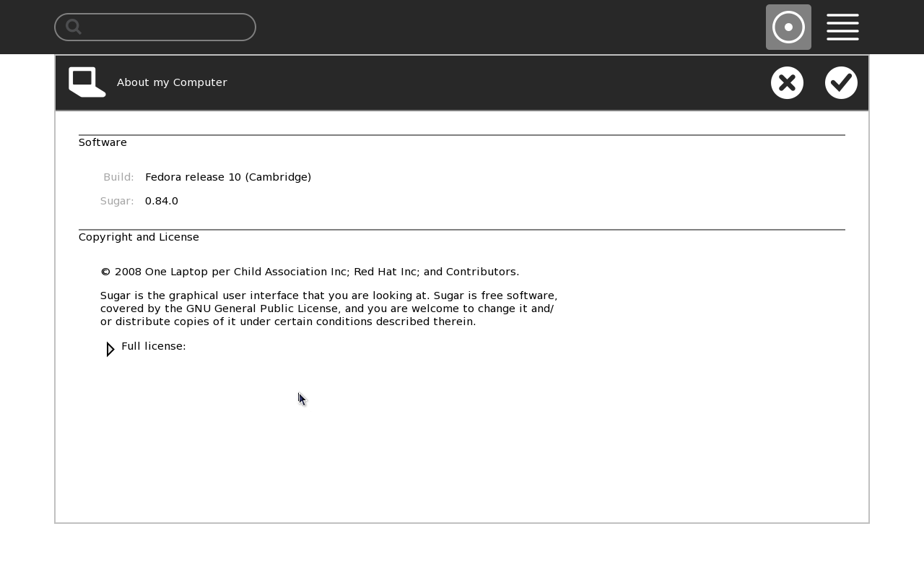Click the "Sugar:" label
This screenshot has height=578, width=924.
[117, 201]
